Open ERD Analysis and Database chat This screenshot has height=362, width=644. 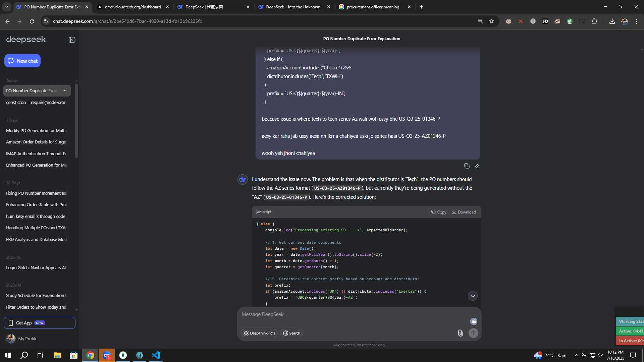click(37, 239)
